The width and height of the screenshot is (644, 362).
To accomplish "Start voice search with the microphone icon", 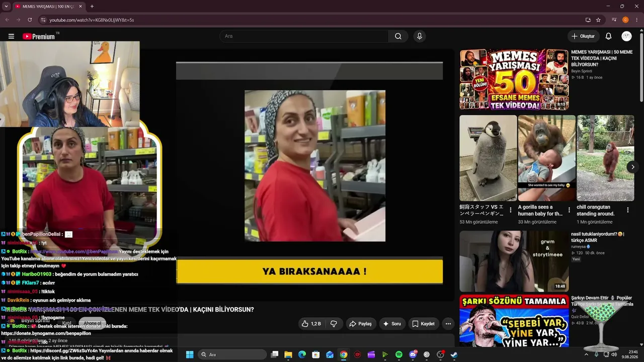I will click(420, 36).
